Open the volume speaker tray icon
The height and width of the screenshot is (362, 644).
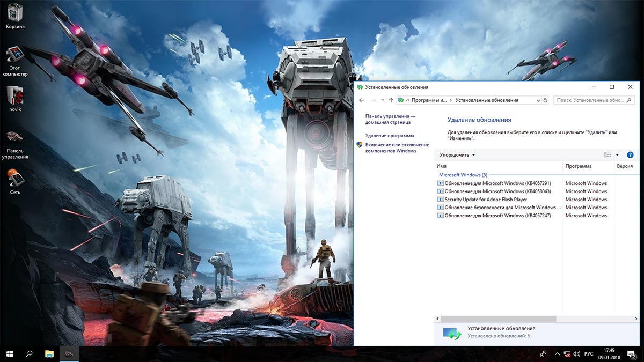point(576,354)
